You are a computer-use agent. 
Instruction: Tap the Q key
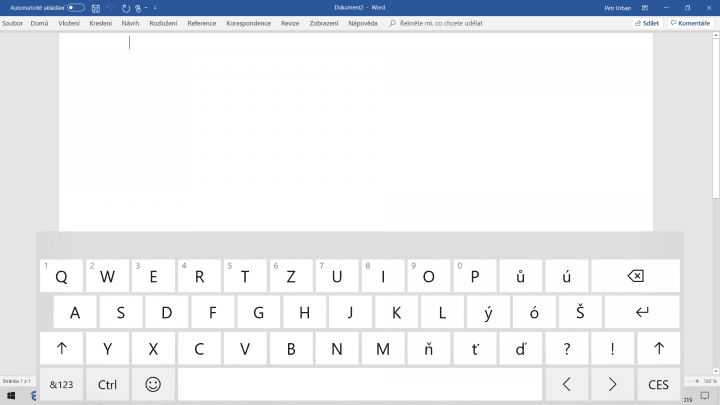pos(62,276)
